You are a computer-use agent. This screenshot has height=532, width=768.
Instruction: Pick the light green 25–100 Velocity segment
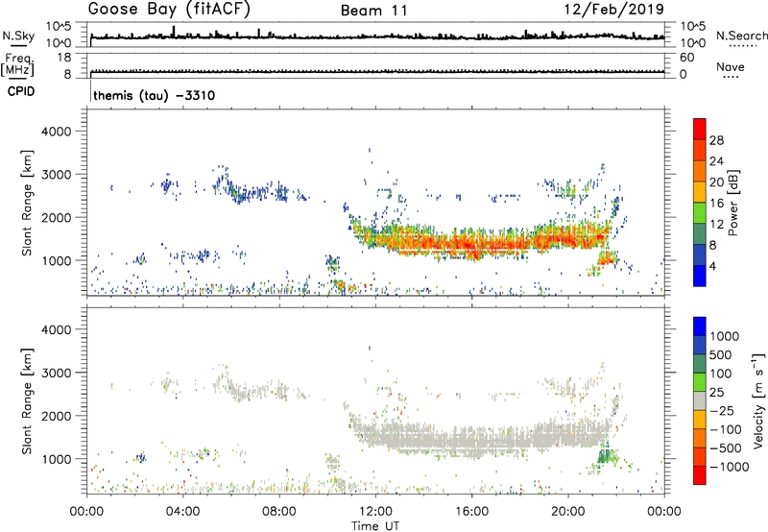700,382
